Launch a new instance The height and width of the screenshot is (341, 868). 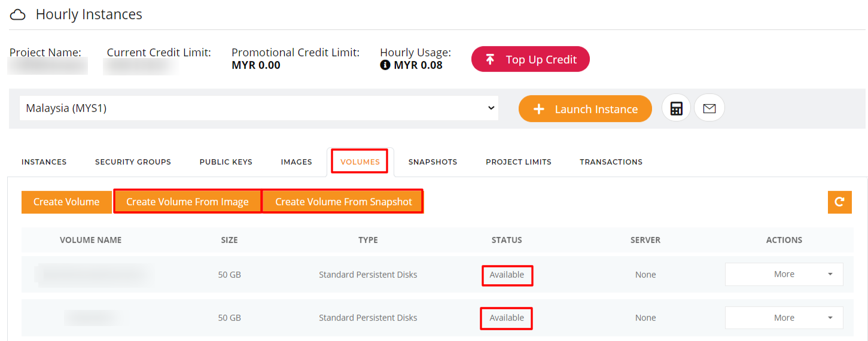point(585,109)
